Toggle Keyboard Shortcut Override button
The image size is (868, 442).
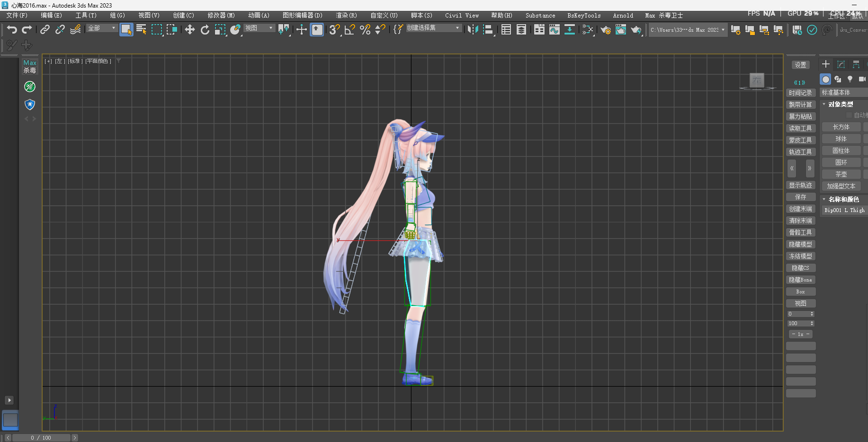pyautogui.click(x=317, y=30)
